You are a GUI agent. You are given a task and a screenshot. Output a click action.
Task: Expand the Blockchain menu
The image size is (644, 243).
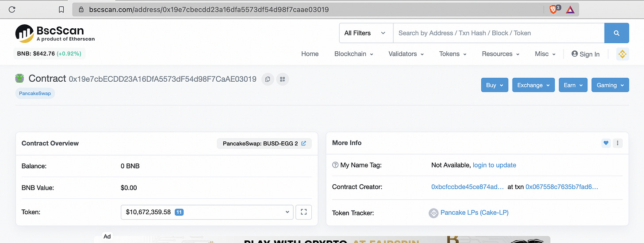pos(354,54)
